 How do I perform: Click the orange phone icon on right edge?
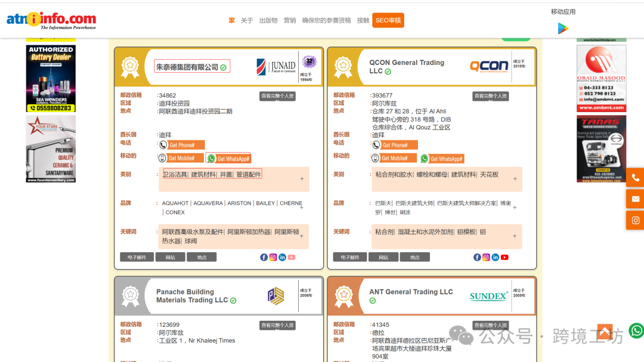tap(635, 178)
